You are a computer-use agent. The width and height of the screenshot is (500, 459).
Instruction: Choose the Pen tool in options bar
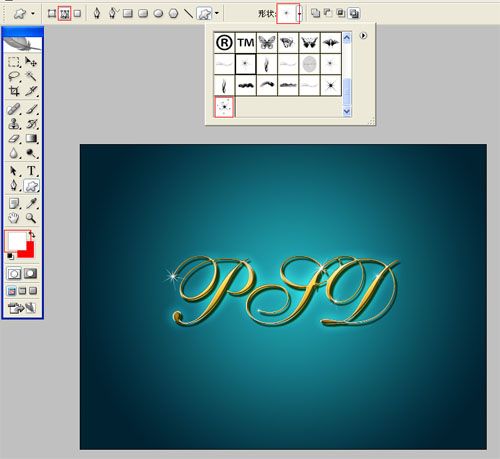[x=97, y=13]
